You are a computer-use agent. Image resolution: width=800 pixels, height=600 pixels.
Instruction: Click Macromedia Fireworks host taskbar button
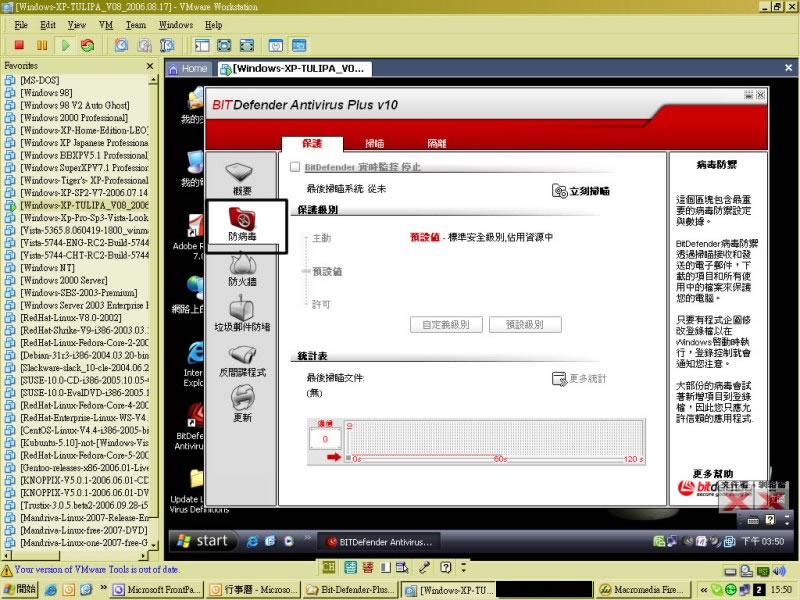pyautogui.click(x=644, y=590)
